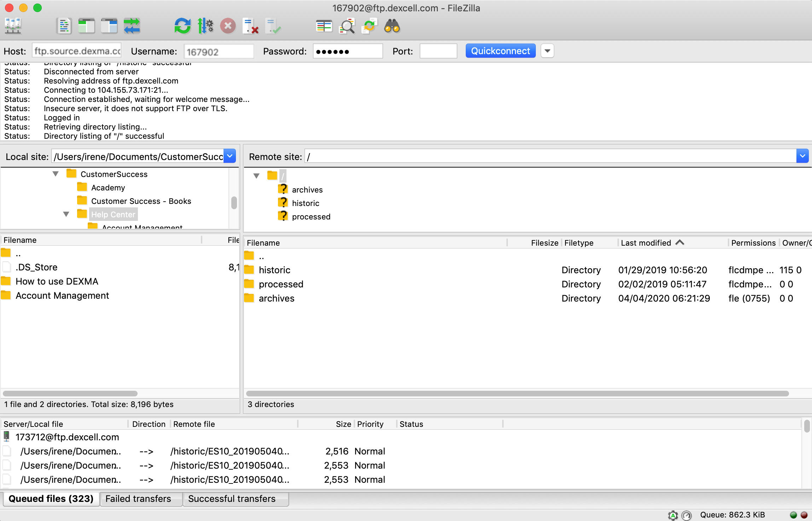The image size is (812, 521).
Task: Sort remote files by Last modified
Action: point(646,243)
